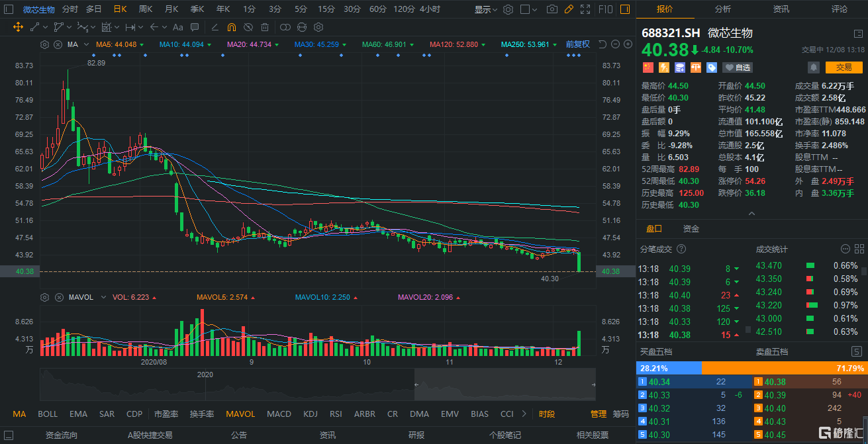
Task: Open drawing toolbar settings gear
Action: [318, 27]
